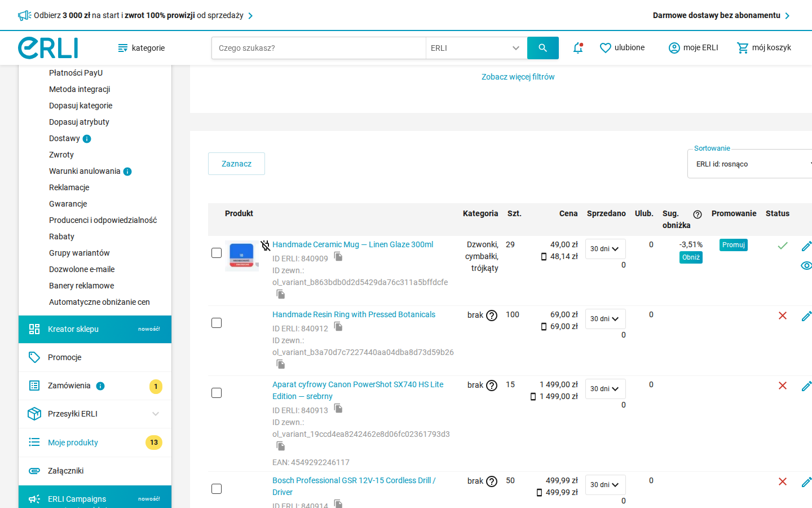The width and height of the screenshot is (812, 508).
Task: Open 30 dni dropdown for Ceramic Mug
Action: coord(605,249)
